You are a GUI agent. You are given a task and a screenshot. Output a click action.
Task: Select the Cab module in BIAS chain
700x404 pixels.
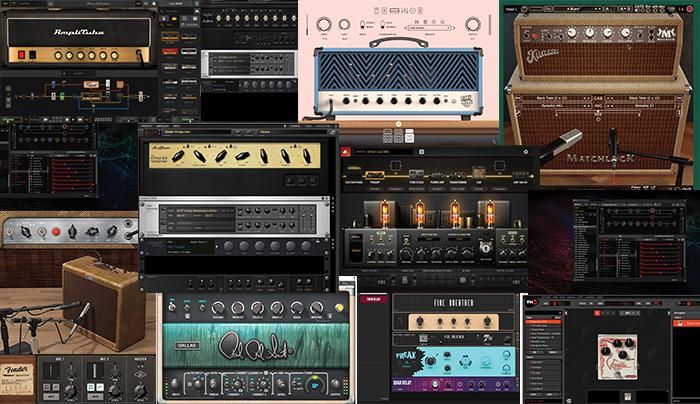(479, 173)
